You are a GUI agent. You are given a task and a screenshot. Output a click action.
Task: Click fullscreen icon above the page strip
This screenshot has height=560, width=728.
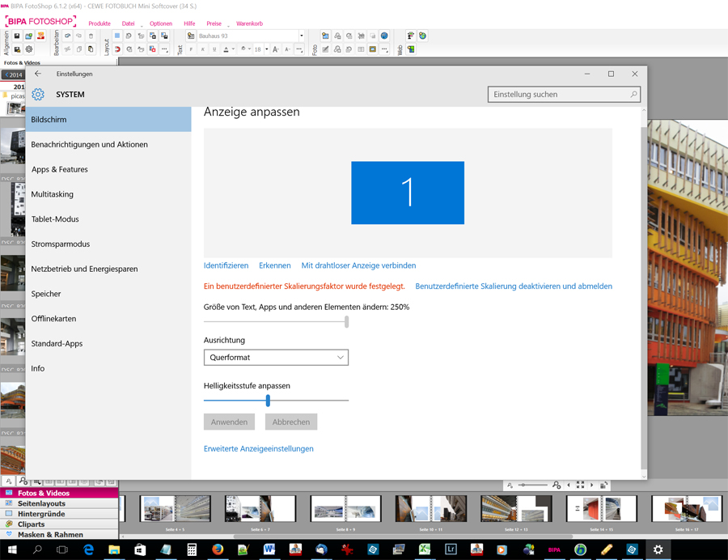(x=580, y=485)
